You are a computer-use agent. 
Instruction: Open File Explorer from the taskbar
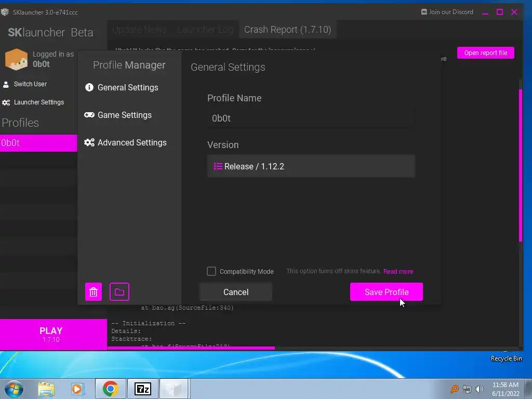click(x=46, y=389)
